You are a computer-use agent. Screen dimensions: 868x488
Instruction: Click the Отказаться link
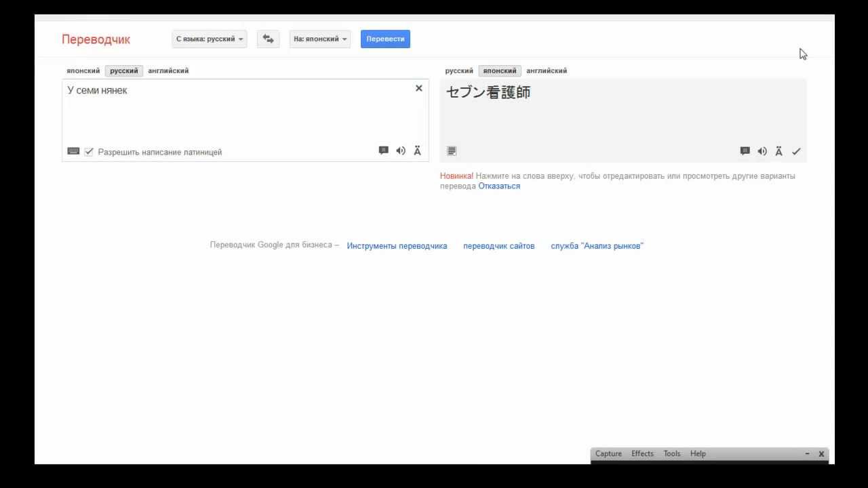(499, 186)
